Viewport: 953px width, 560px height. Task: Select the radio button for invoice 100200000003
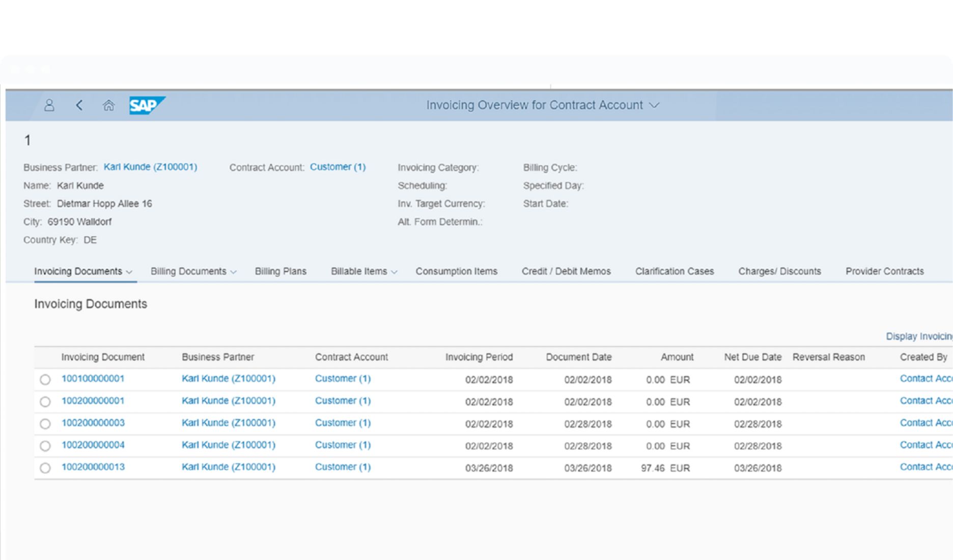(x=45, y=423)
